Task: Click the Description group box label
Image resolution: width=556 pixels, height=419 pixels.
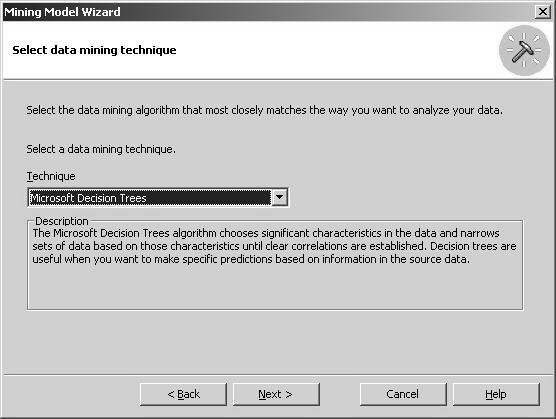Action: [62, 221]
